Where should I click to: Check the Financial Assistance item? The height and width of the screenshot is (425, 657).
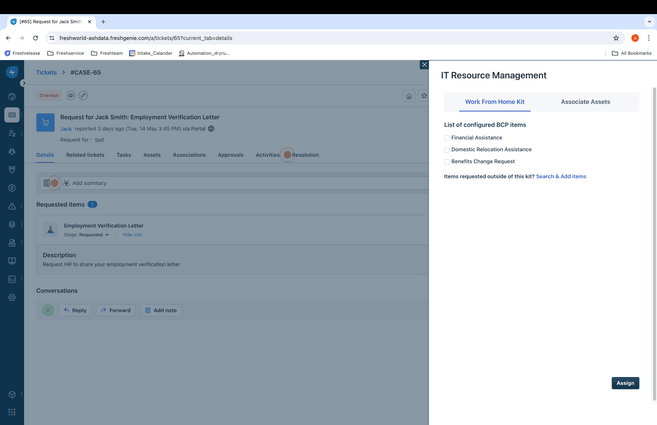coord(447,138)
